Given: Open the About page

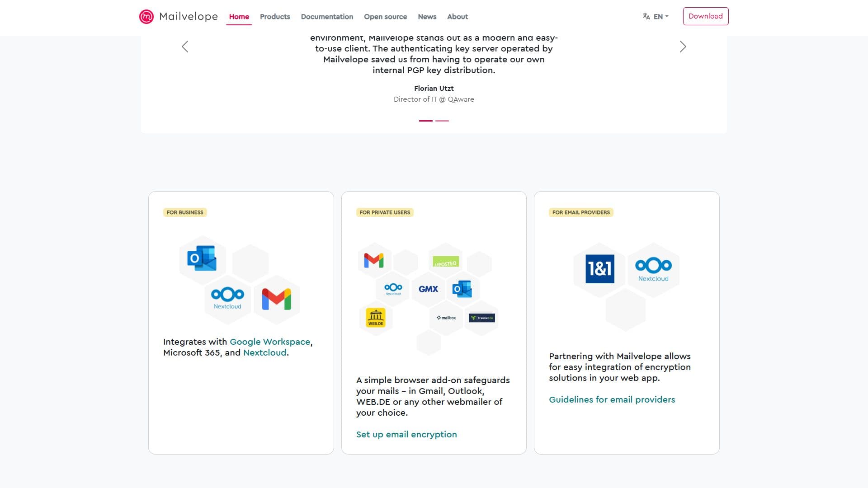Looking at the screenshot, I should pos(458,17).
